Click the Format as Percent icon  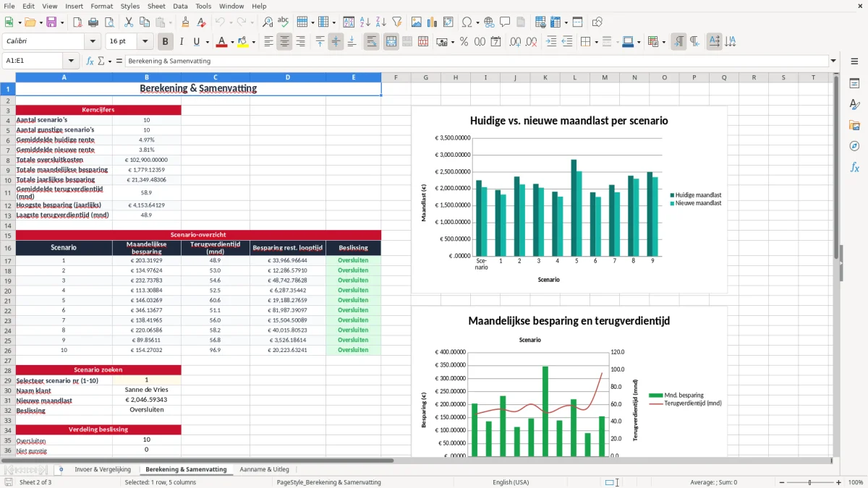pyautogui.click(x=464, y=42)
